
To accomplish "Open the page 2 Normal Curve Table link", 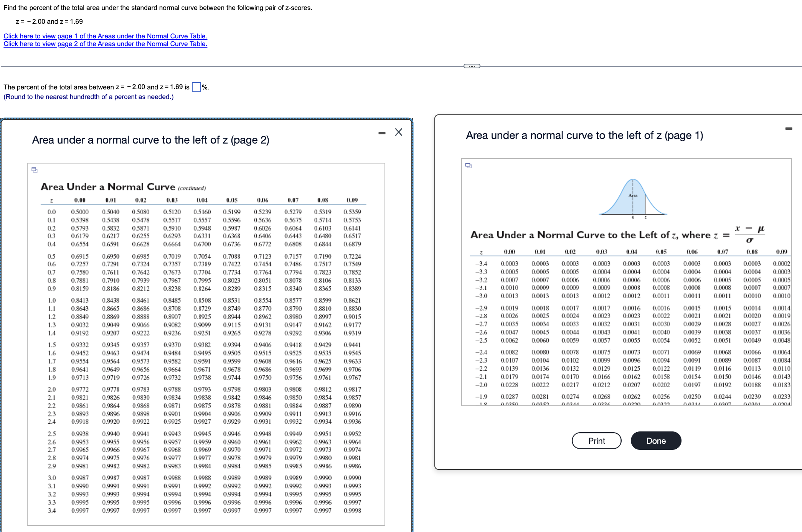I will (x=105, y=44).
